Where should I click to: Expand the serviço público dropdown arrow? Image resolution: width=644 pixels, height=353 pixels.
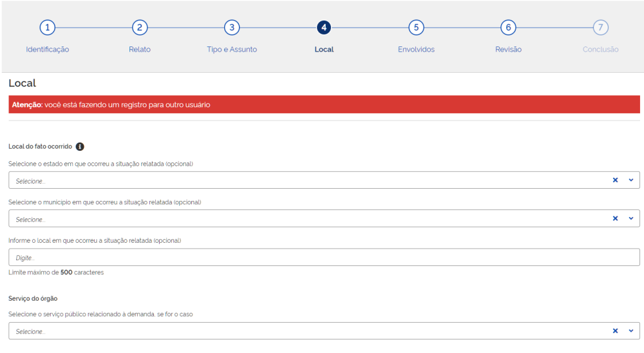point(631,331)
